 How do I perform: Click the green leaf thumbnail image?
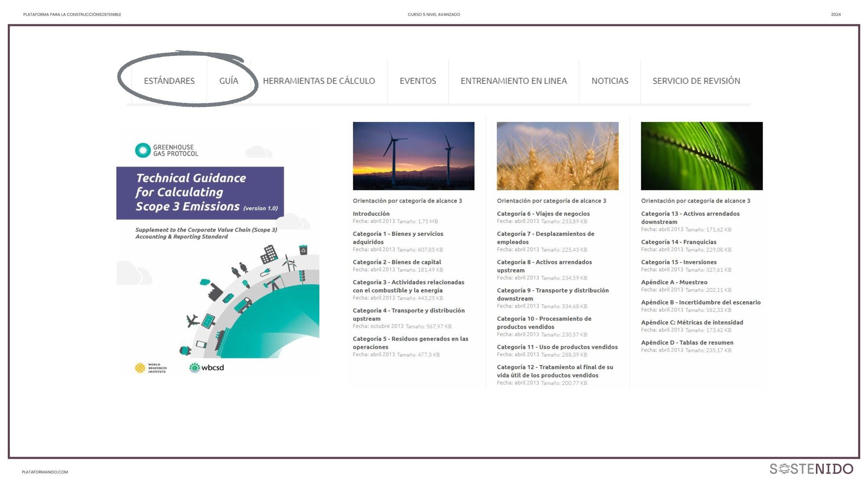[701, 156]
